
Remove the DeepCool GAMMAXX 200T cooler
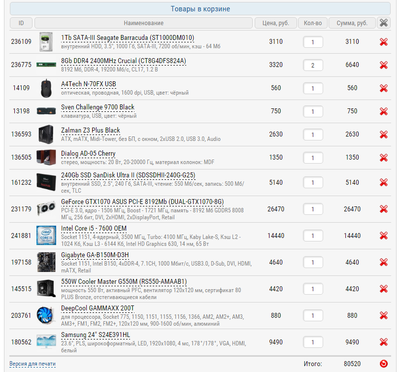point(383,315)
